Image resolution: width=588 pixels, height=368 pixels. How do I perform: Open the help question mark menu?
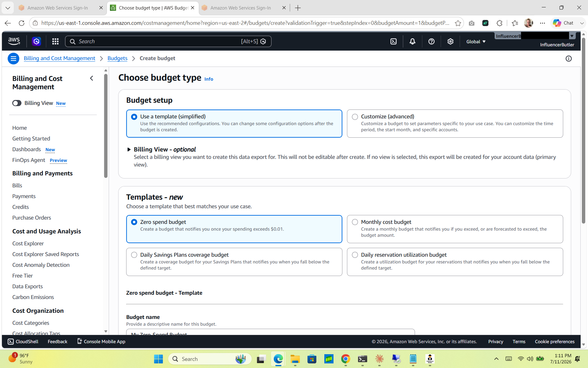coord(432,41)
